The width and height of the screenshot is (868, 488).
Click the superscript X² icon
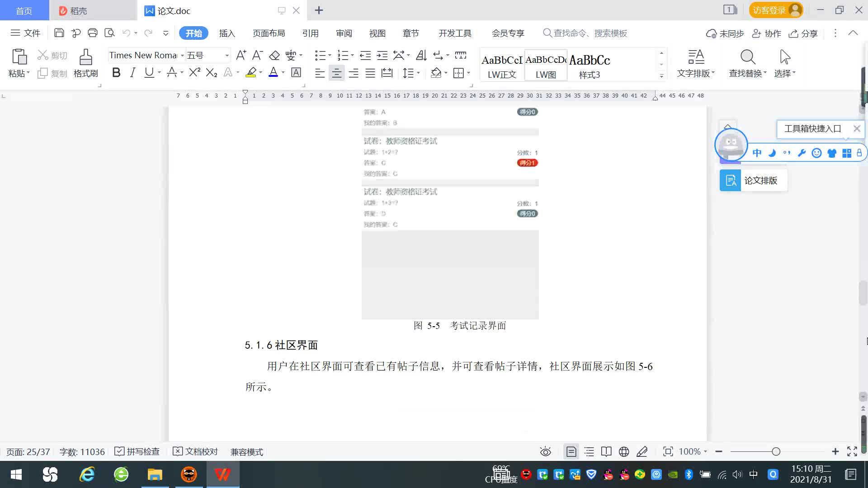click(x=194, y=73)
